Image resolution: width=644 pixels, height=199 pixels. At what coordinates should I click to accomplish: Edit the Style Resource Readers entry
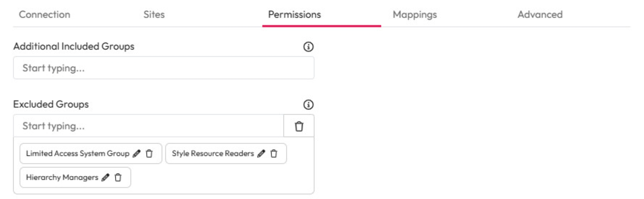pyautogui.click(x=261, y=154)
